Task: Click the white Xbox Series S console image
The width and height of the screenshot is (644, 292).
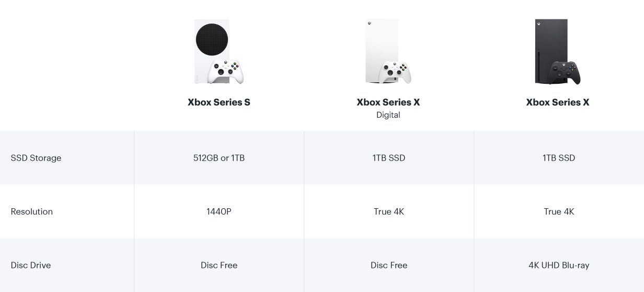Action: pyautogui.click(x=218, y=52)
